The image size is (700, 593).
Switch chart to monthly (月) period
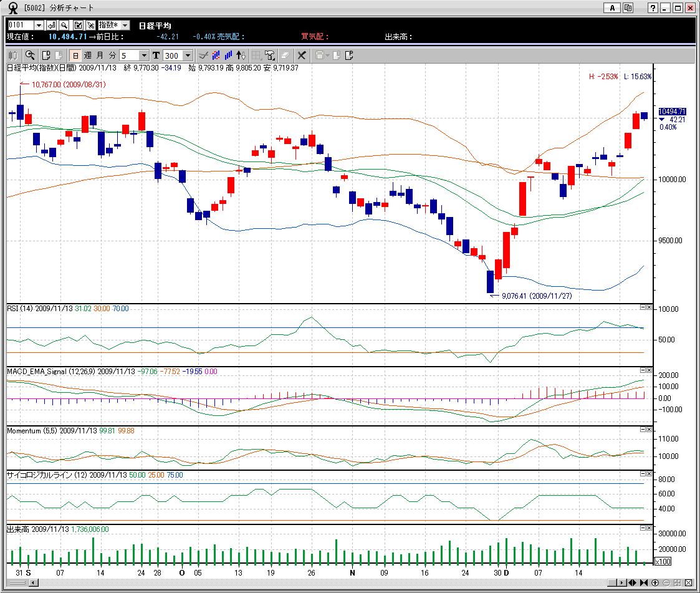(100, 55)
